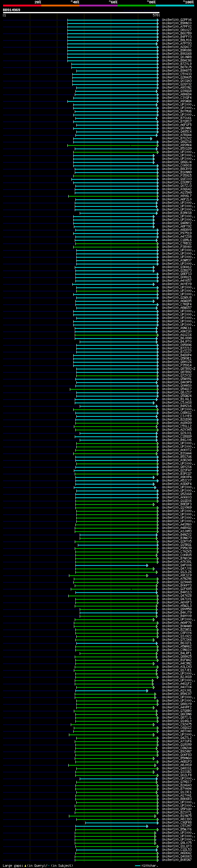Click the purple ~60% identity scale segment
Viewport: 197px width, 868px height.
click(x=98, y=6)
